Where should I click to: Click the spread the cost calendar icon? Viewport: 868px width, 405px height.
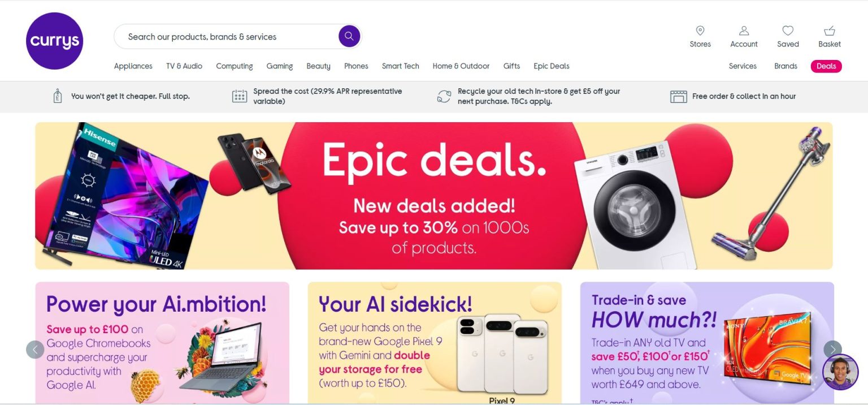click(x=240, y=96)
